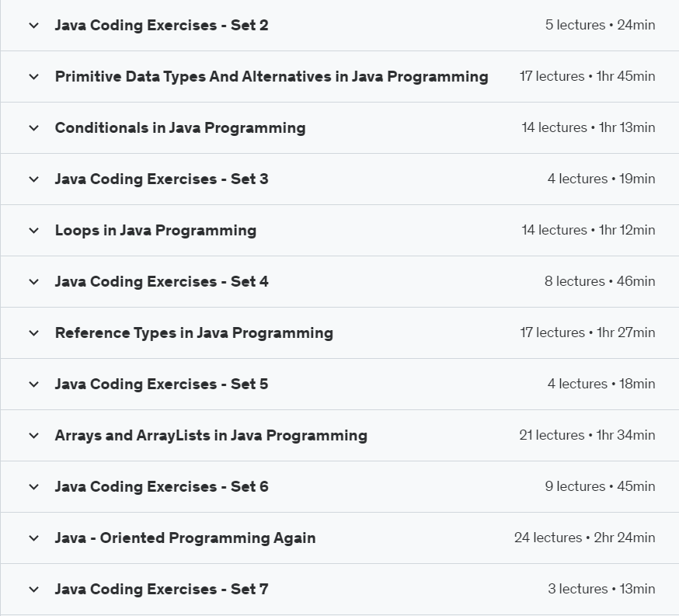679x616 pixels.
Task: Click the "5 lectures • 24min" label
Action: pos(600,25)
